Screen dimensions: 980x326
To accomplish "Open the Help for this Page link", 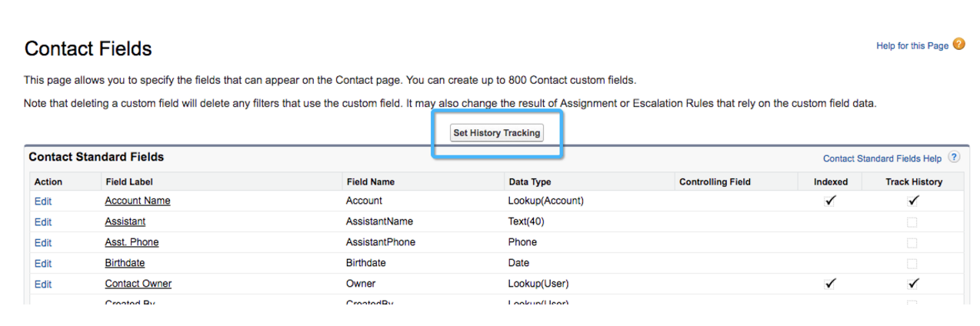I will point(912,46).
